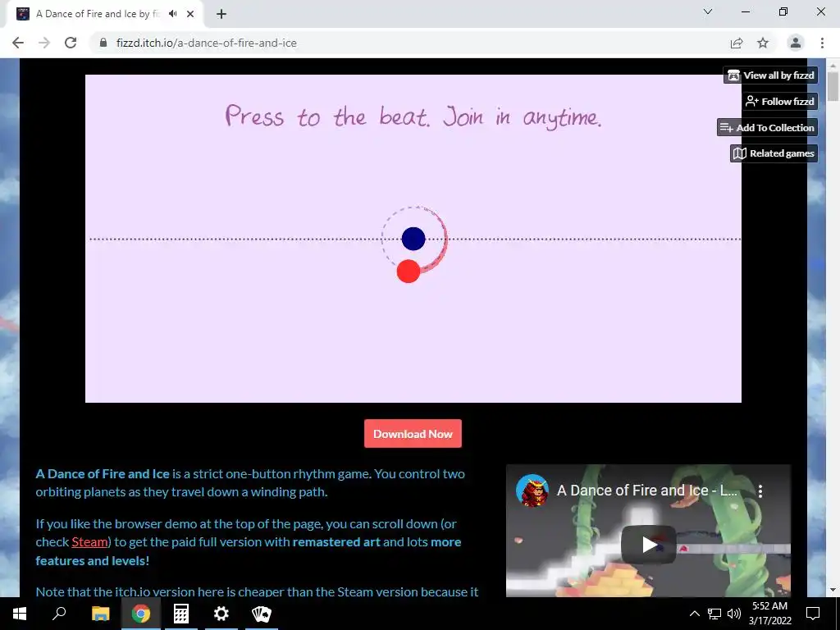Open Related games
Viewport: 840px width, 630px height.
point(774,153)
